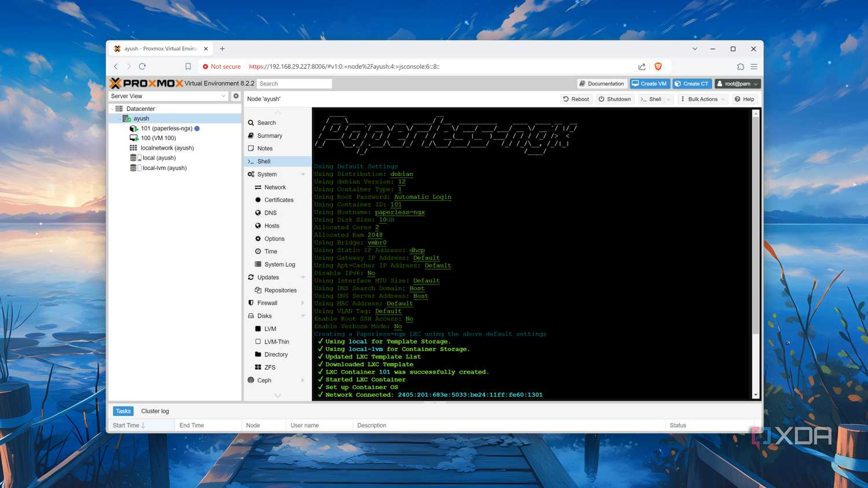This screenshot has width=868, height=488.
Task: Open Bulk Actions dropdown
Action: pyautogui.click(x=703, y=99)
